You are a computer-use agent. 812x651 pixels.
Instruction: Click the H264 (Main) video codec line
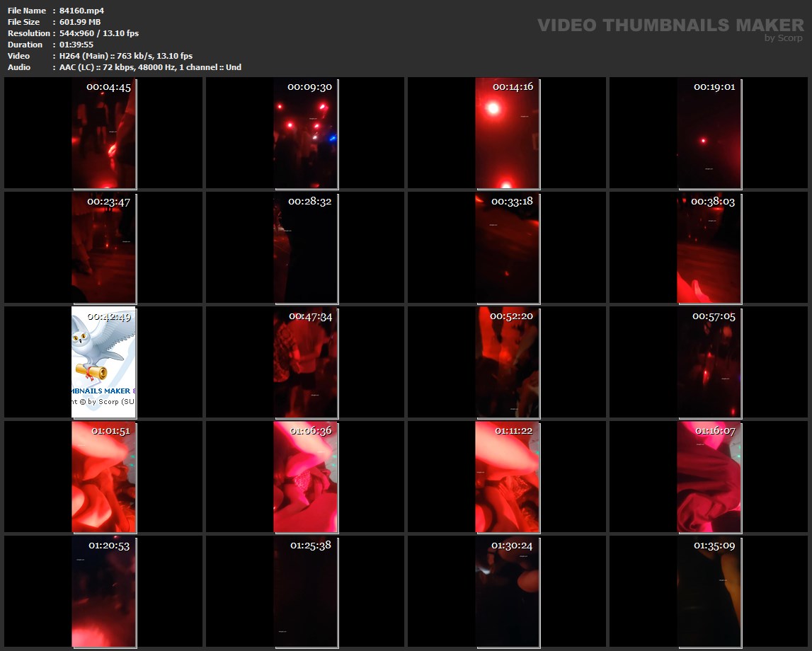[x=126, y=56]
